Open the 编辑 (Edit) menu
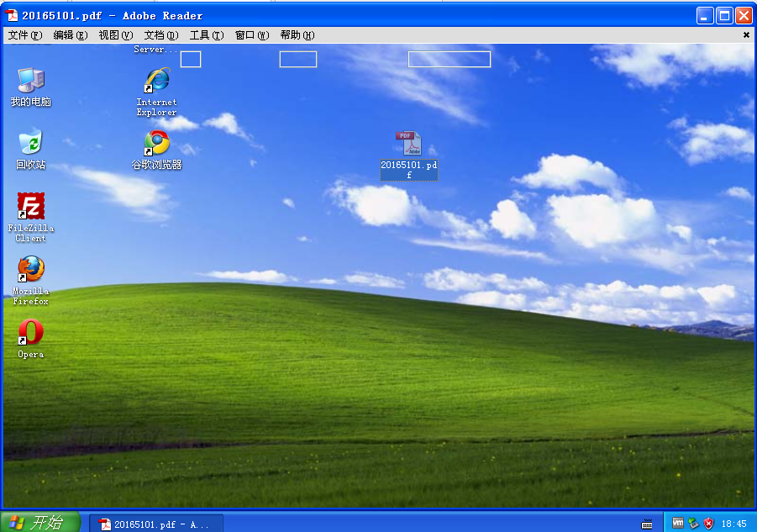The height and width of the screenshot is (532, 757). click(x=71, y=35)
